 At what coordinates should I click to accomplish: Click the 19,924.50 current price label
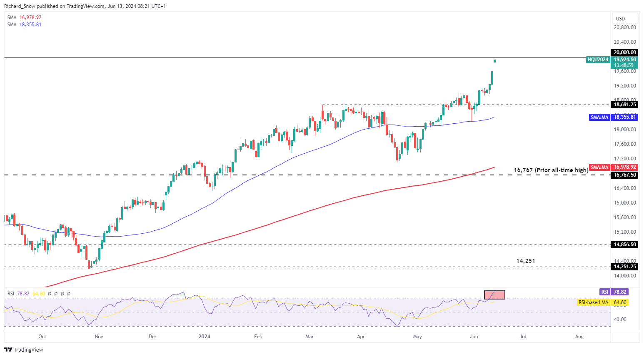(625, 60)
